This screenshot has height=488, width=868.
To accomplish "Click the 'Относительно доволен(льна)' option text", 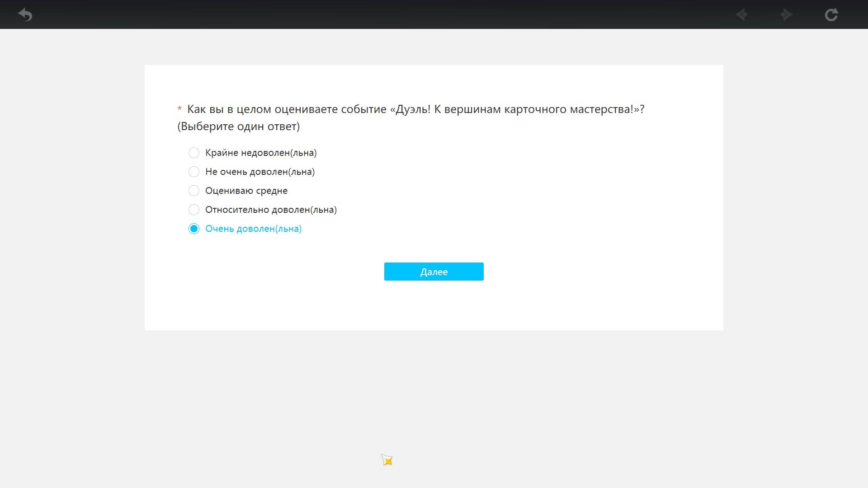I will [271, 210].
